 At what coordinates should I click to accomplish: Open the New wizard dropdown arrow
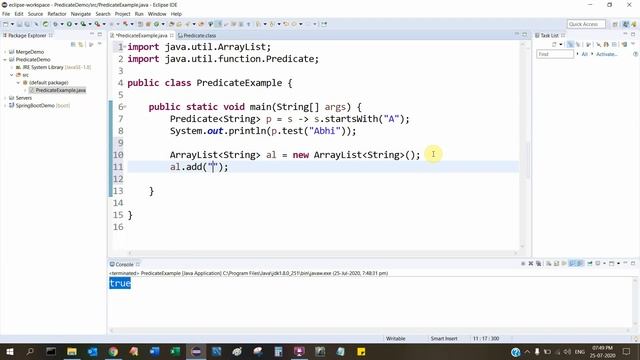click(x=12, y=24)
